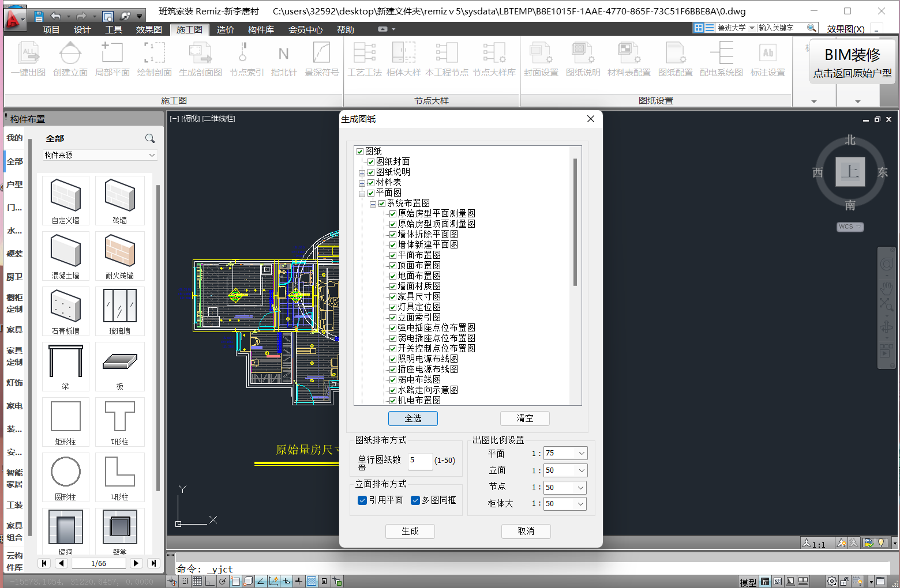Uncheck 灯具定位图 in the tree
The width and height of the screenshot is (900, 588).
pos(392,307)
